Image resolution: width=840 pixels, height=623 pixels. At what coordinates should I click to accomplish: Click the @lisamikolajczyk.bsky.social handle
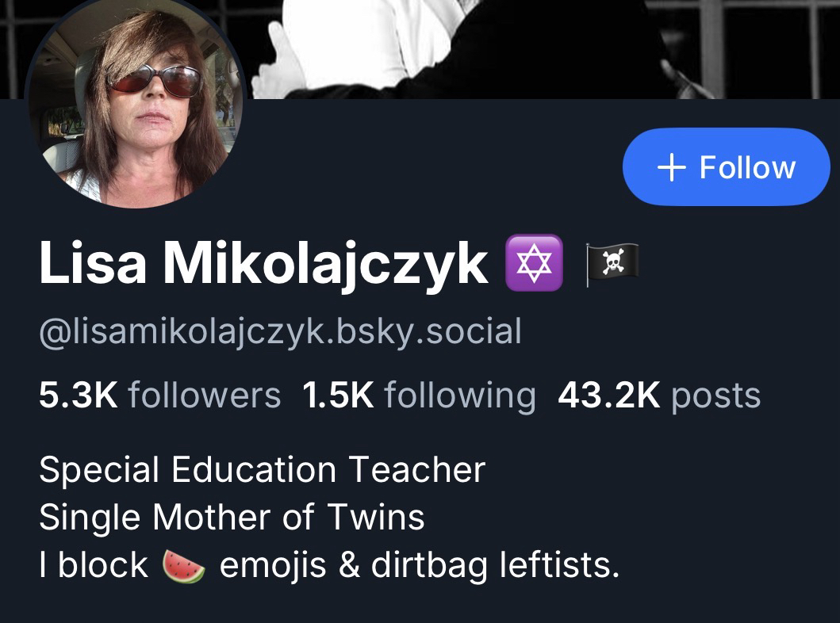[280, 332]
